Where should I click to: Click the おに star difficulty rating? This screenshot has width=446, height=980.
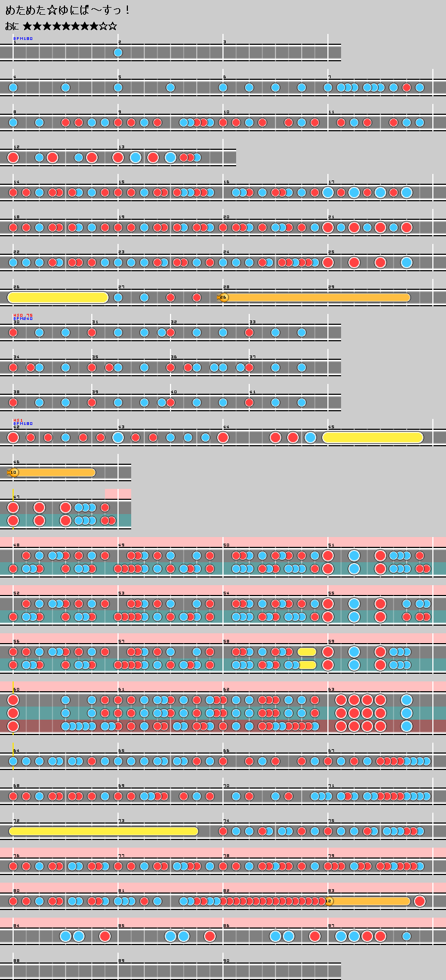(61, 26)
